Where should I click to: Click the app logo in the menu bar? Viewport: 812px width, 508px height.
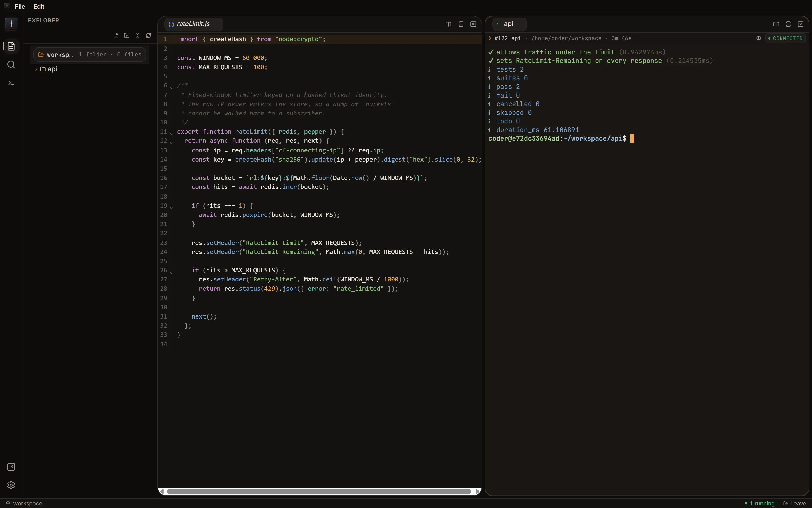[x=7, y=6]
